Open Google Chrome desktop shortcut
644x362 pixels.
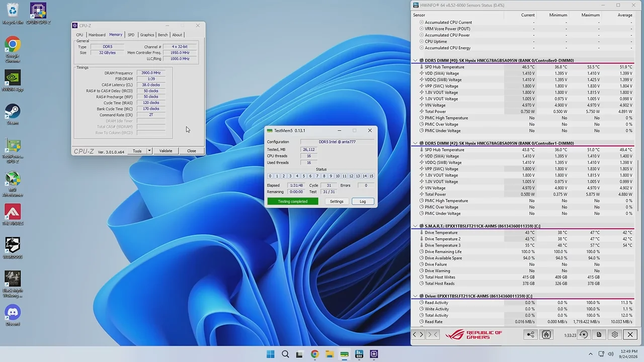(x=13, y=50)
